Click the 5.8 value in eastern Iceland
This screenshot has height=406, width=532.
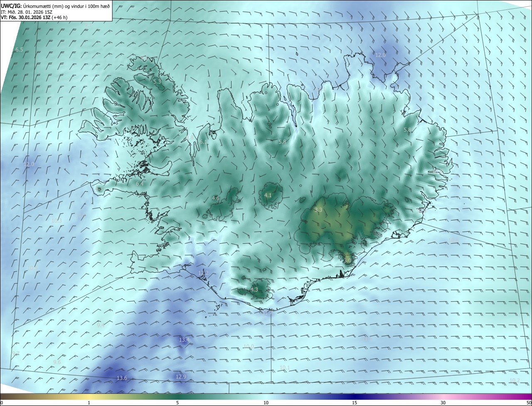408,130
